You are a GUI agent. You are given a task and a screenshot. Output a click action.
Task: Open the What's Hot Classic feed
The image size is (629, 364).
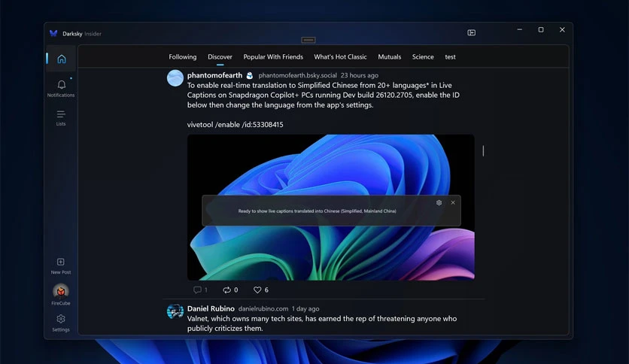click(340, 57)
